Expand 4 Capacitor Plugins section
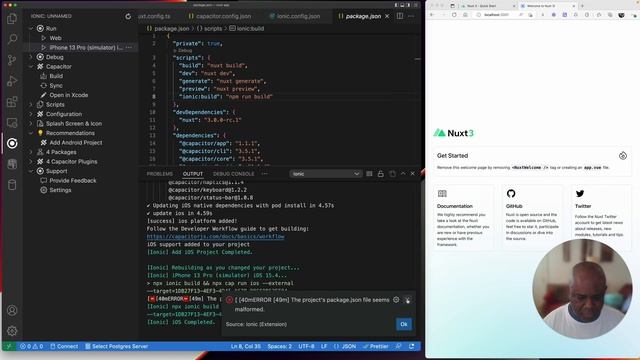 (31, 162)
